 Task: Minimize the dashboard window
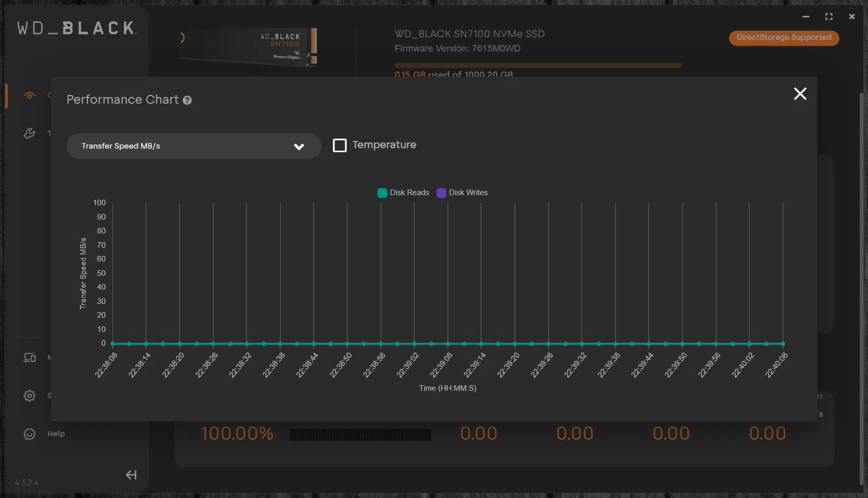click(806, 17)
